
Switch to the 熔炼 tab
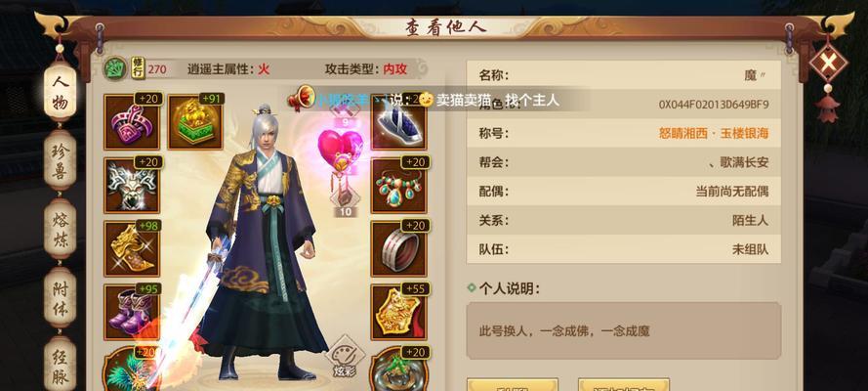61,229
